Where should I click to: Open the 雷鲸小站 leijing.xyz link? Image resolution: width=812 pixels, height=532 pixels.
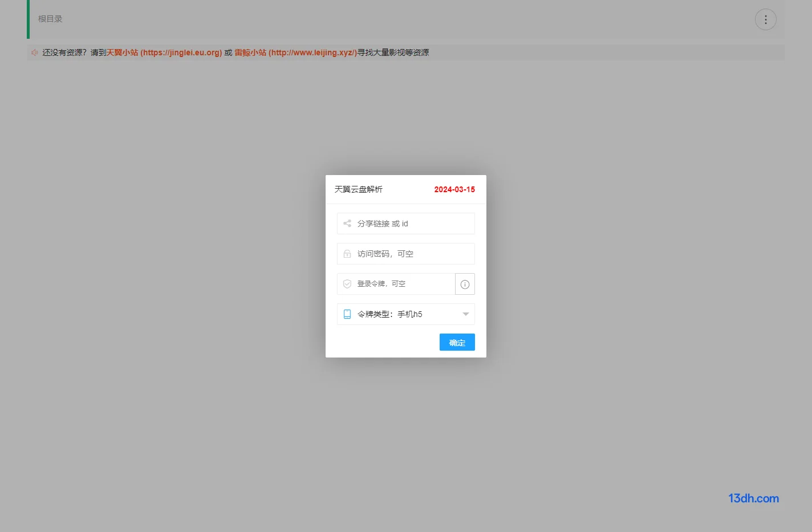[296, 52]
